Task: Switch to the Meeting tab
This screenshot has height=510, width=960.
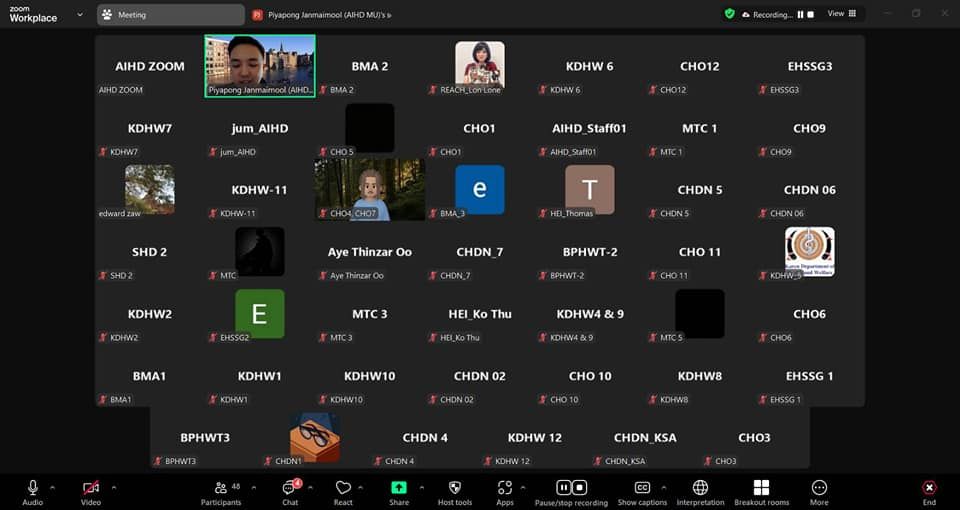Action: point(171,15)
